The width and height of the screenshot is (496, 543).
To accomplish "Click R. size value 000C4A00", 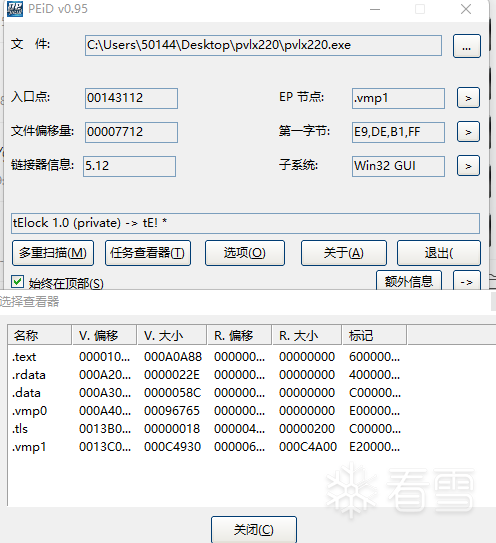I will click(x=308, y=447).
